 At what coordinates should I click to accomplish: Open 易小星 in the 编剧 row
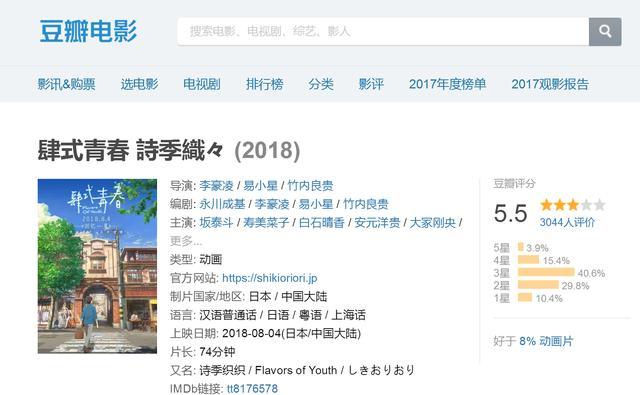[316, 204]
